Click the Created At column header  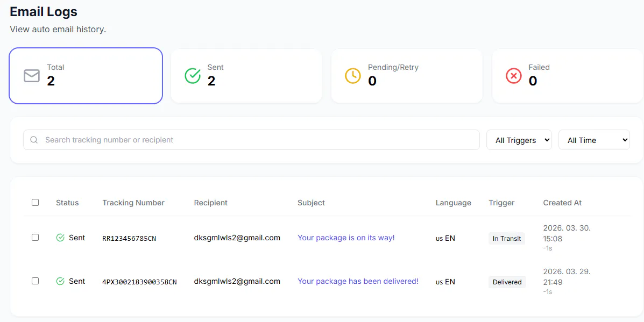point(562,203)
